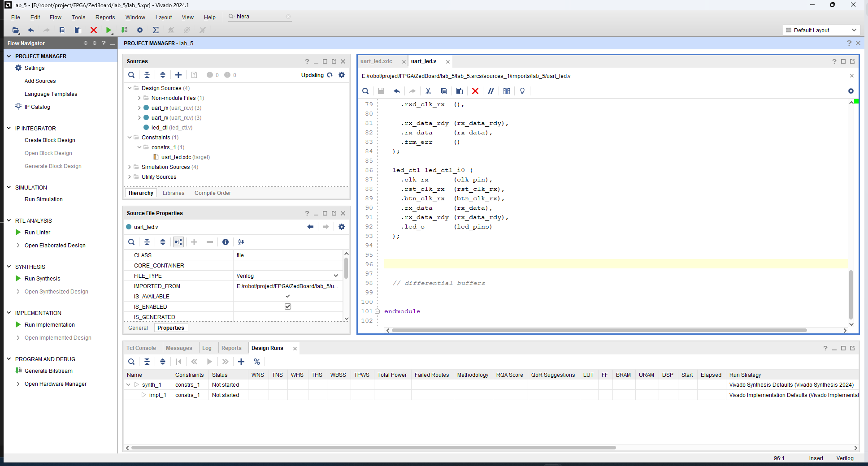Open the Reports menu
The width and height of the screenshot is (868, 466).
(x=105, y=17)
